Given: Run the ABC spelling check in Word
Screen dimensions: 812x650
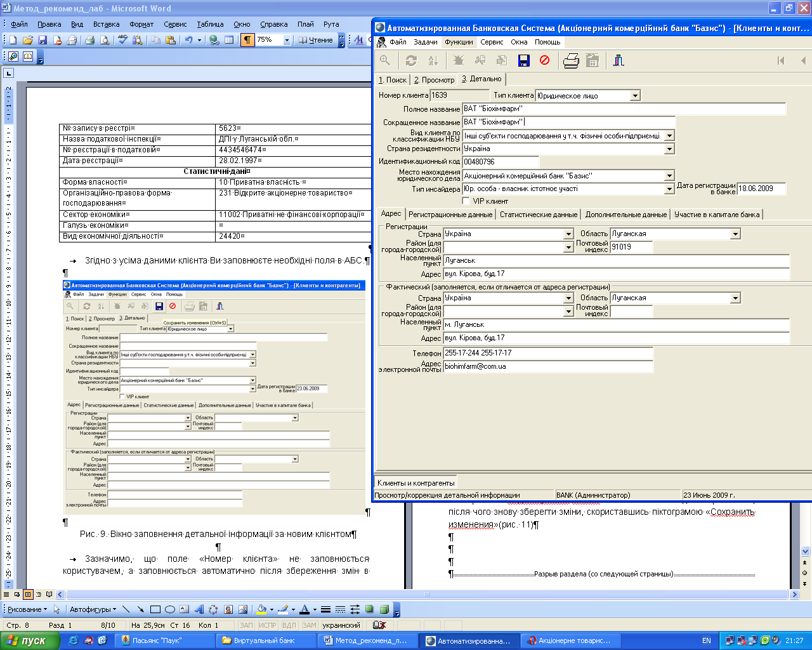Looking at the screenshot, I should 122,40.
